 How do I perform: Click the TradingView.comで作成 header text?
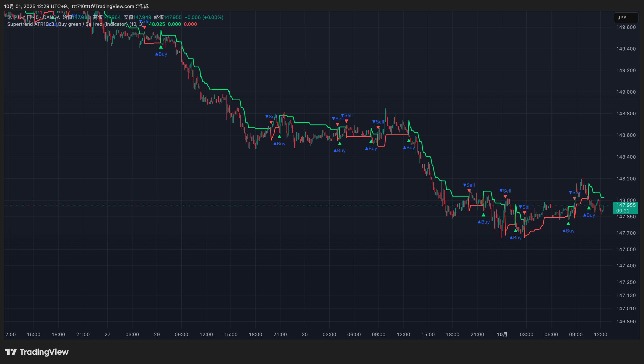tap(122, 6)
